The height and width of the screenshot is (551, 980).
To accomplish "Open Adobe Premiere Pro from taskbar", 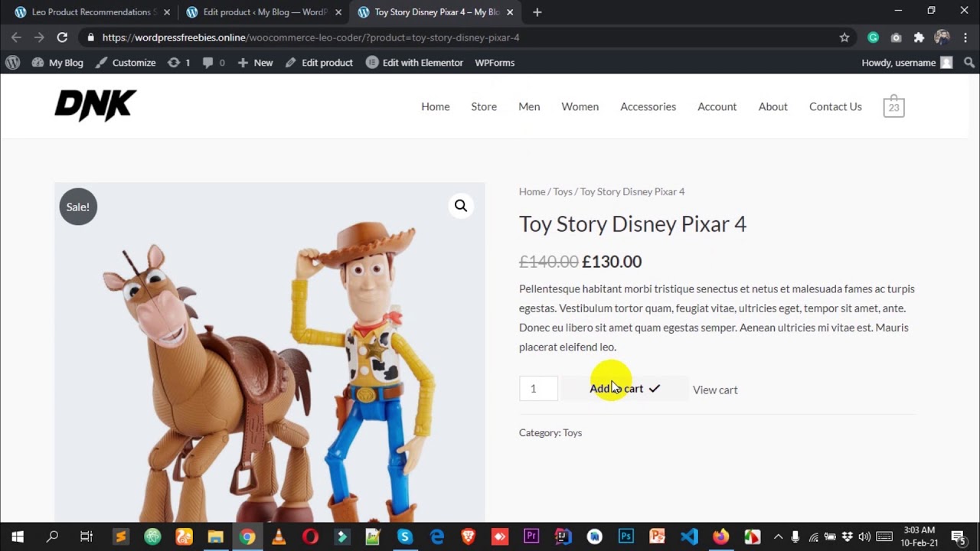I will coord(531,537).
